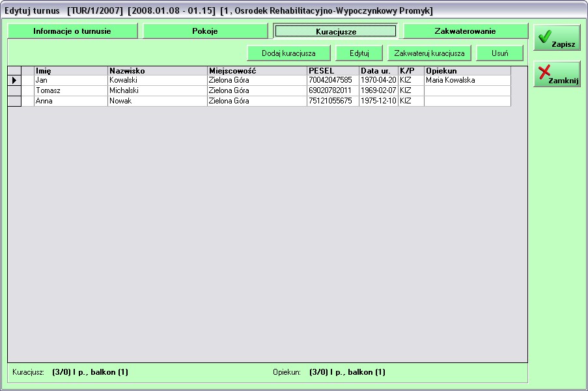Click the Edytuj button
Screen dimensions: 588x391
[x=359, y=53]
